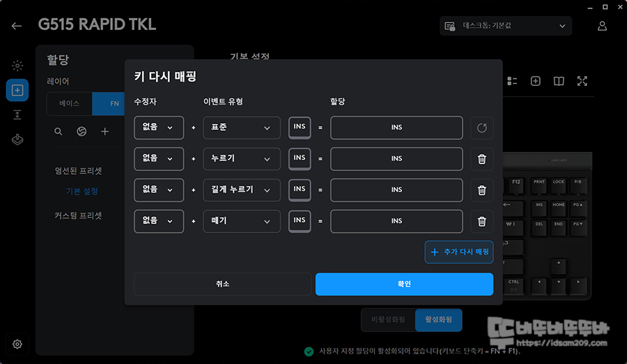Image resolution: width=627 pixels, height=364 pixels.
Task: Select the assignments plus-box sidebar icon
Action: (17, 90)
